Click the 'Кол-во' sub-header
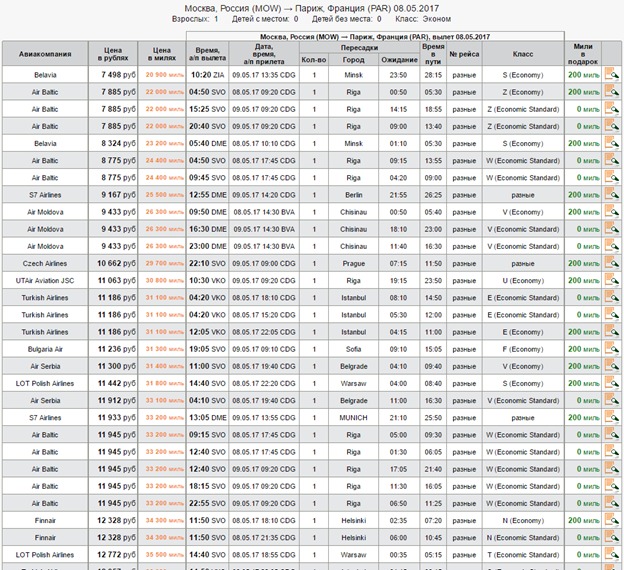 tap(314, 60)
